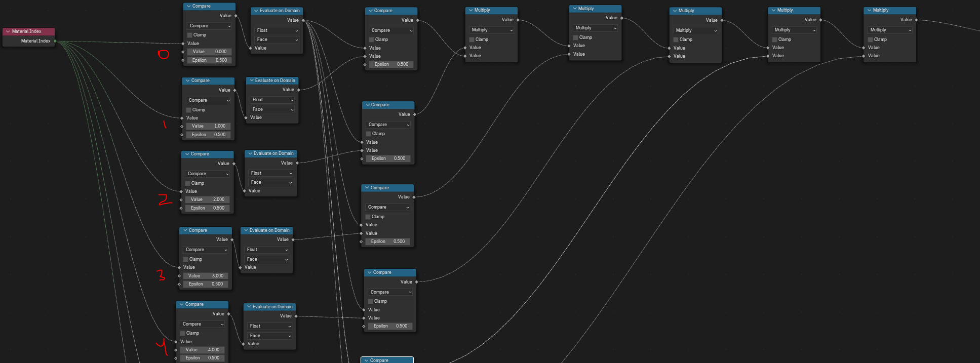The image size is (980, 363).
Task: Open the operation dropdown in Compare node with Value 1.000
Action: point(208,100)
